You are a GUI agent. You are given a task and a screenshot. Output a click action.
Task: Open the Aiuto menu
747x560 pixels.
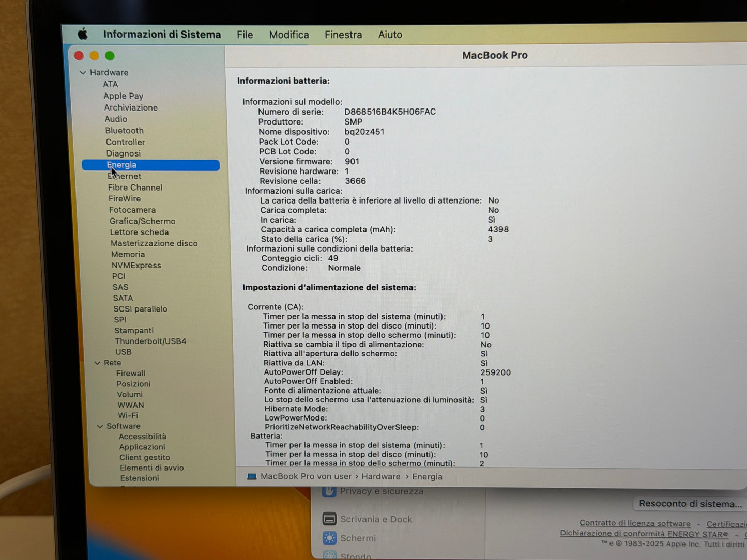pyautogui.click(x=390, y=35)
